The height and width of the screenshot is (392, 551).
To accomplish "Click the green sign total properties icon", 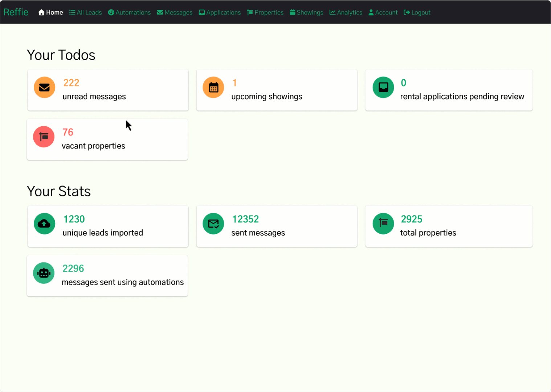I will point(383,224).
